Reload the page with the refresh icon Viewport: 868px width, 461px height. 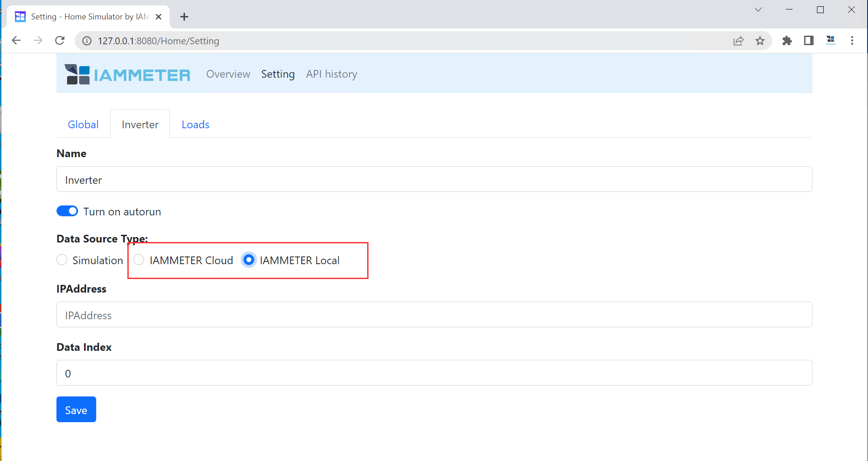(x=60, y=41)
